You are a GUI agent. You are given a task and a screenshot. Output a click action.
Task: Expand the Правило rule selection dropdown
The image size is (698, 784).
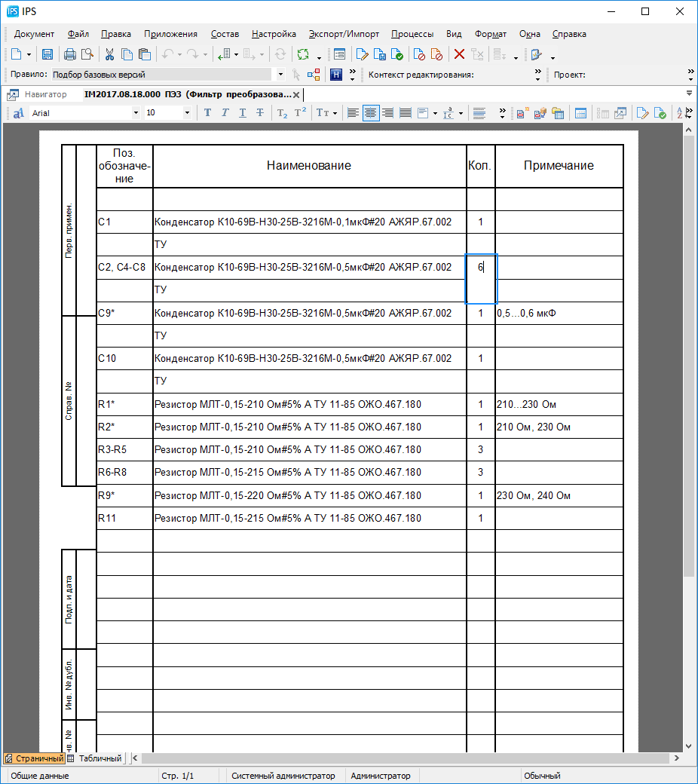pos(280,75)
